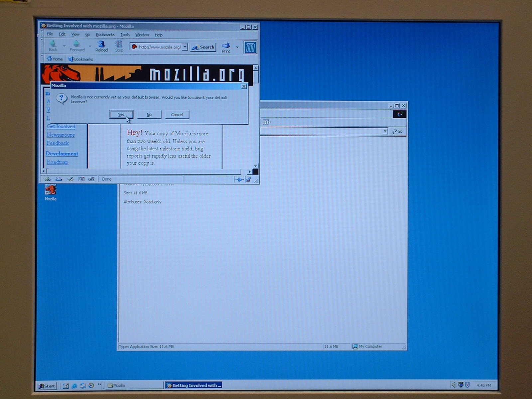Click No in the Mozilla dialog
The height and width of the screenshot is (399, 532).
point(149,115)
